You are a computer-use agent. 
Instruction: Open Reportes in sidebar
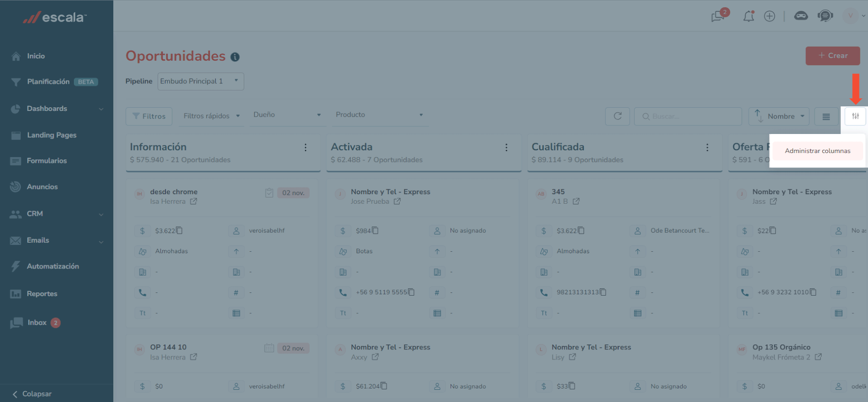click(x=42, y=294)
